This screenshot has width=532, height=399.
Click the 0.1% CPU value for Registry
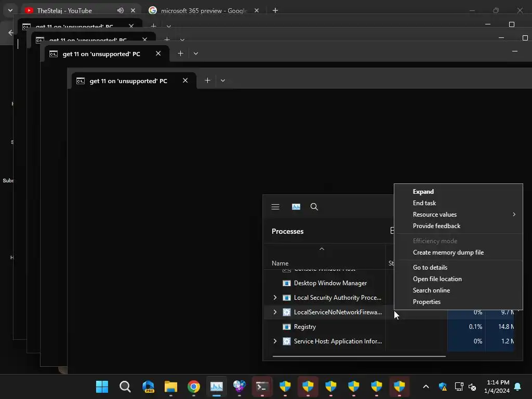475,327
